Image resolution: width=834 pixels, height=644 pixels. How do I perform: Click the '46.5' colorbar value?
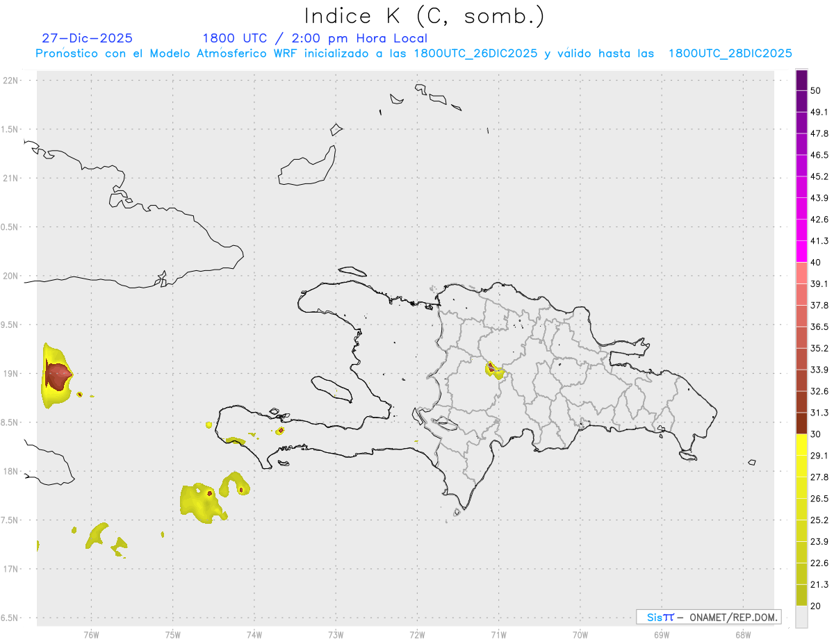click(819, 155)
